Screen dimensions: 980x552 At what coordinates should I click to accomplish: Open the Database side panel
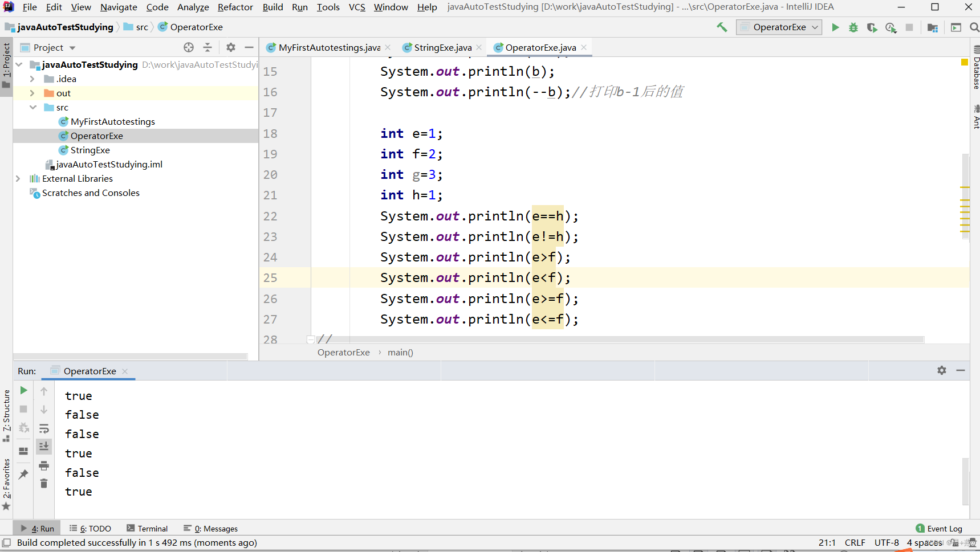tap(975, 68)
